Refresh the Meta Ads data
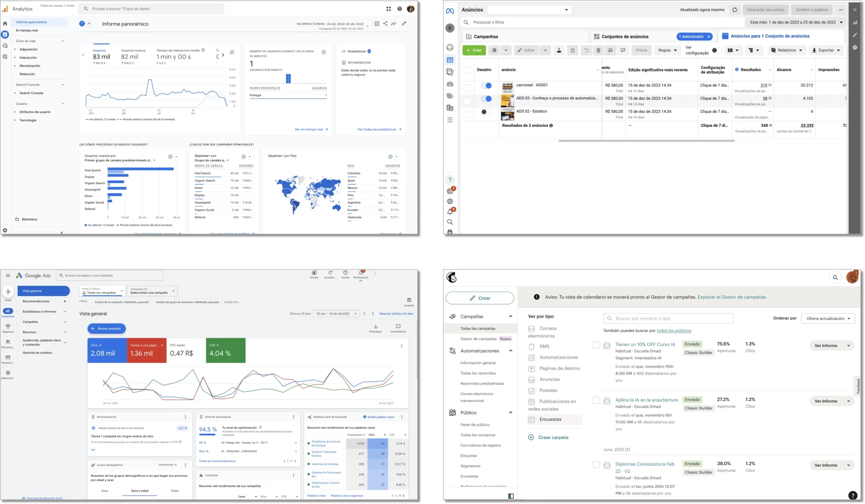 735,9
